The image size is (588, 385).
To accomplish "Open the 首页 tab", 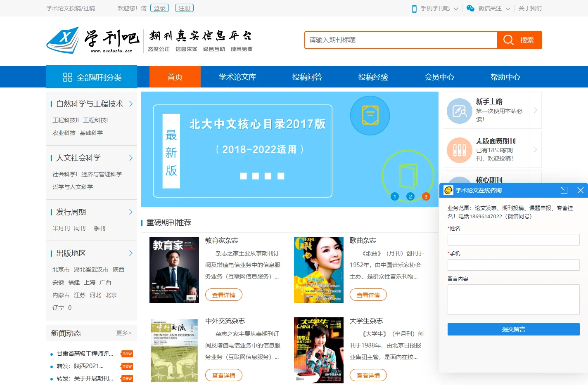I will pos(175,77).
